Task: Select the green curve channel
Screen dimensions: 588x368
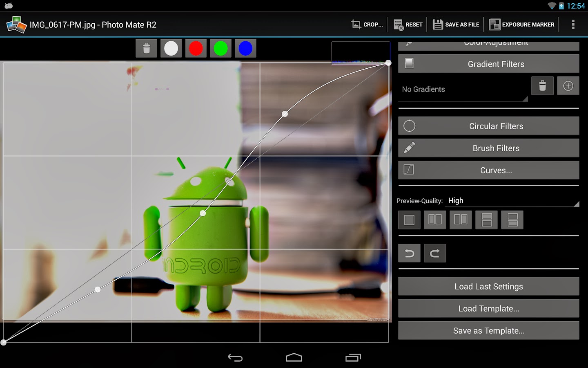Action: [220, 48]
